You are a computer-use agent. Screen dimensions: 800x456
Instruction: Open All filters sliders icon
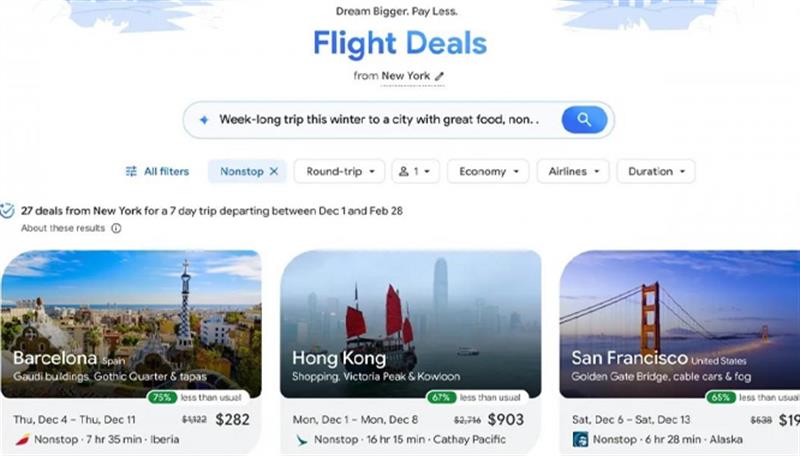coord(131,171)
